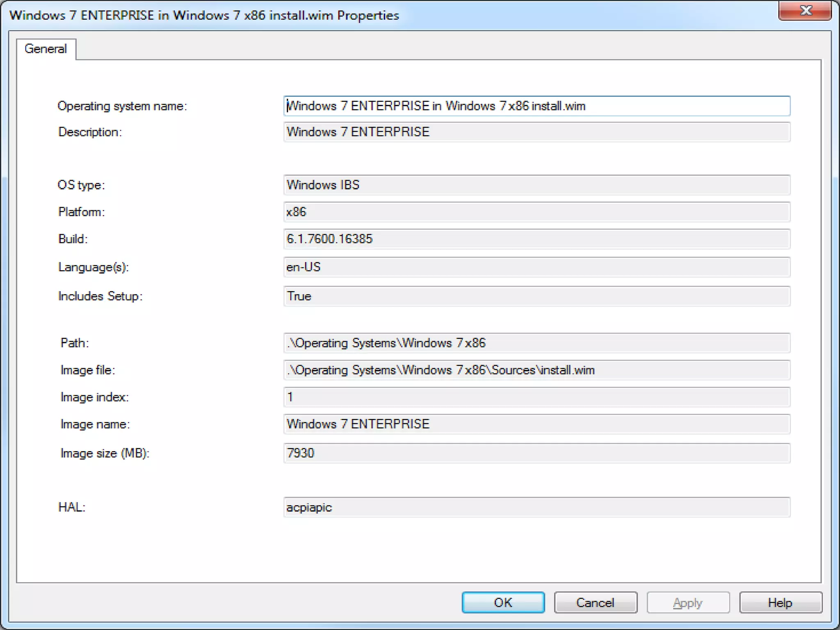Click the OS type field showing Windows IBS
This screenshot has width=840, height=630.
click(x=536, y=185)
